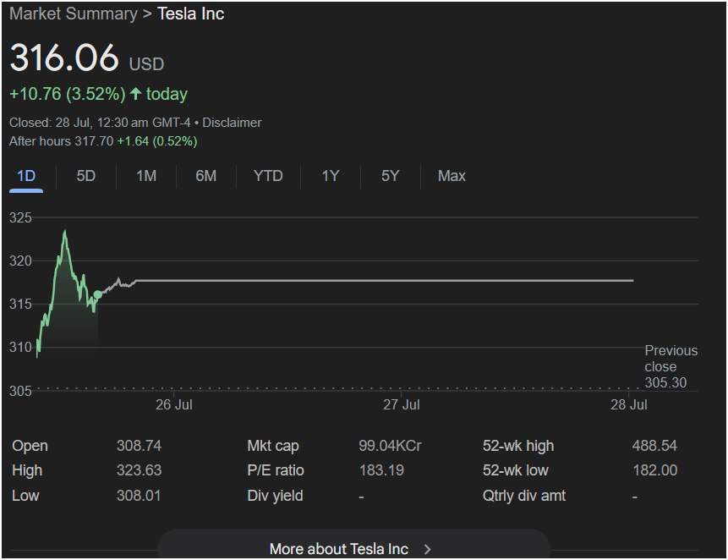Image resolution: width=728 pixels, height=560 pixels.
Task: Switch chart to 1Y view
Action: pyautogui.click(x=331, y=176)
